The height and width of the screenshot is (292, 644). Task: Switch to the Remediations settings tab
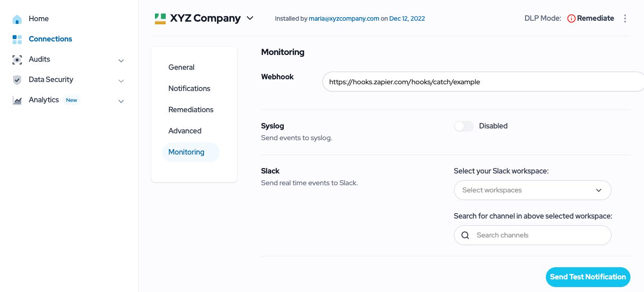point(191,109)
